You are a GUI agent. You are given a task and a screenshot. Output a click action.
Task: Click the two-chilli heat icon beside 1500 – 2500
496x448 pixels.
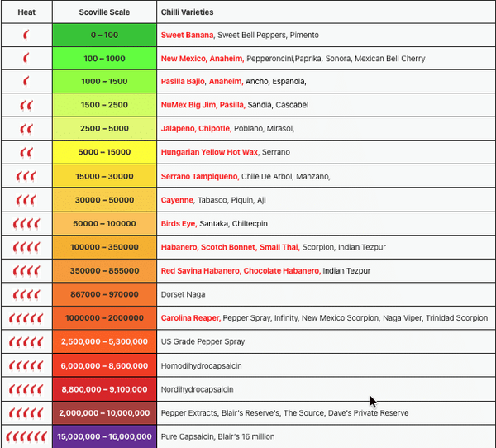pos(26,105)
